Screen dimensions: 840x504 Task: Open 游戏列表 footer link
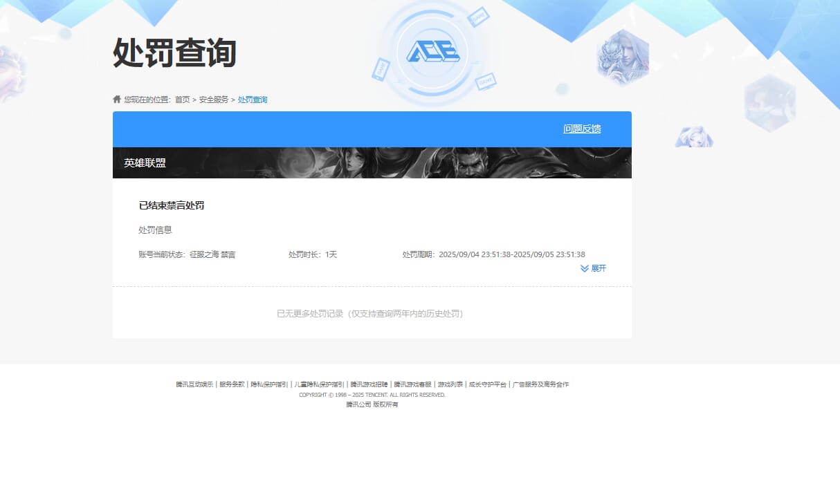[x=450, y=384]
